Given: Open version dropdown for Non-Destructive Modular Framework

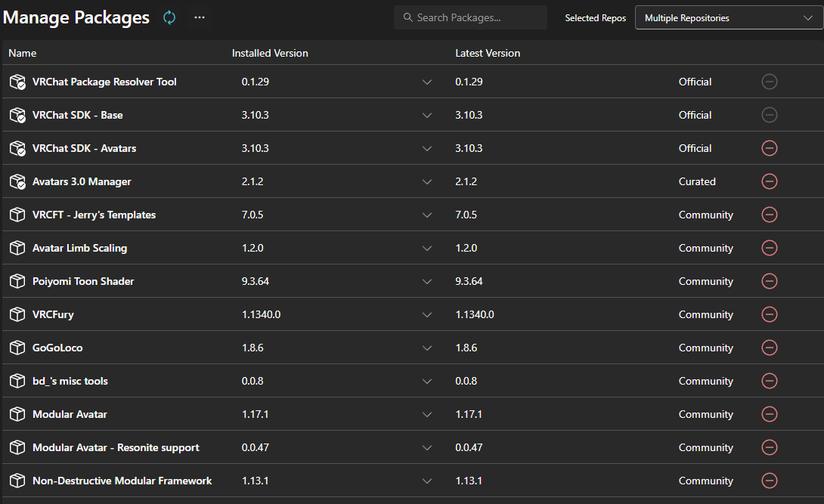Looking at the screenshot, I should pyautogui.click(x=427, y=481).
